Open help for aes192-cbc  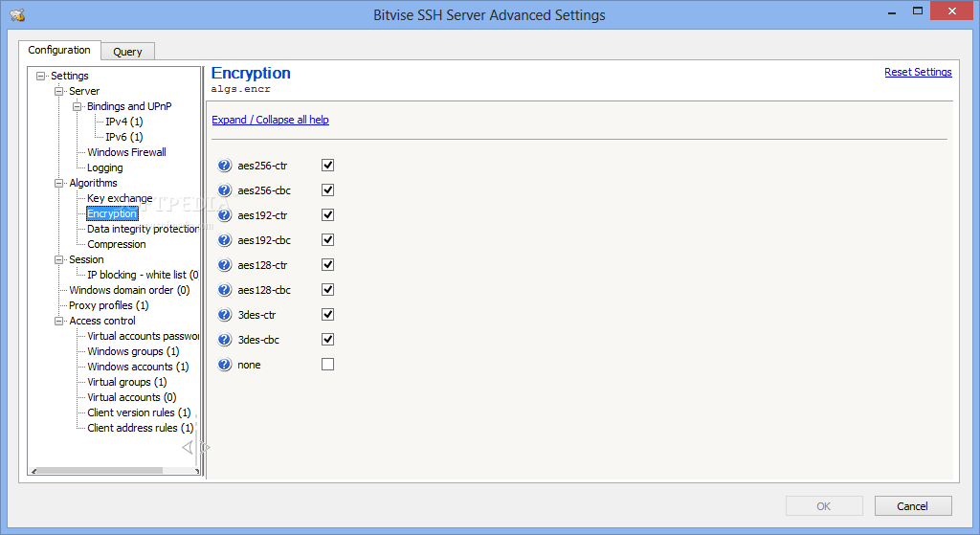pyautogui.click(x=224, y=240)
